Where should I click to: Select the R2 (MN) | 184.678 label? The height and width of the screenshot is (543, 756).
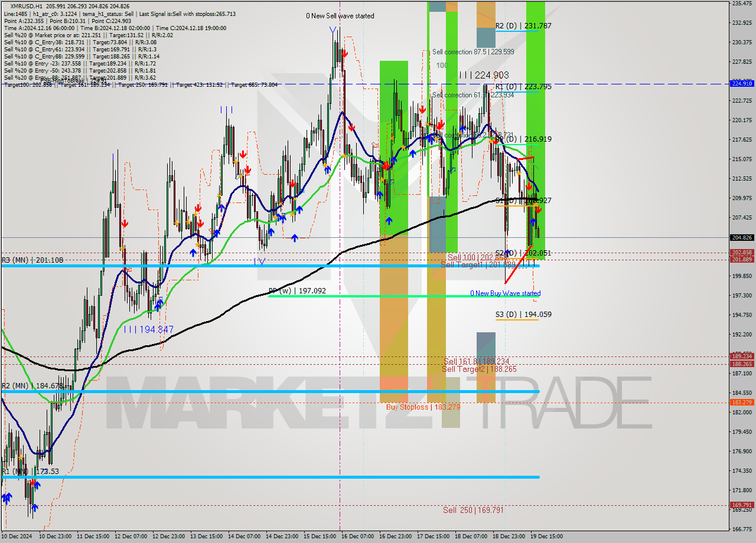point(32,386)
